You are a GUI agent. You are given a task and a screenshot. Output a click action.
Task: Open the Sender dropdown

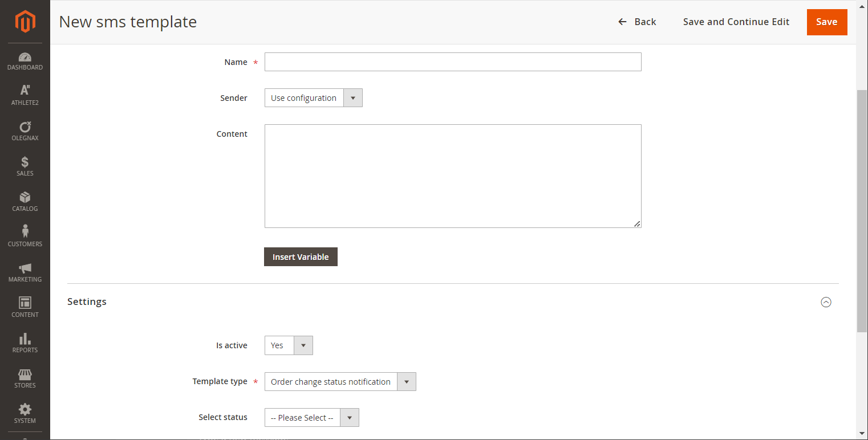point(313,98)
